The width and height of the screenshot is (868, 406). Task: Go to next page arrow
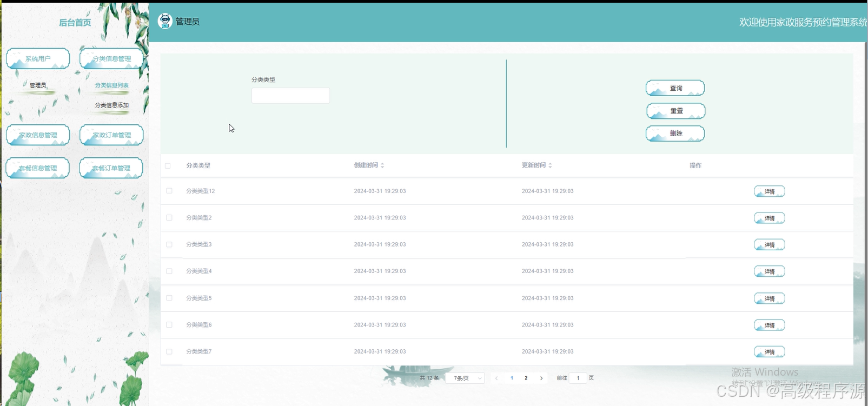pyautogui.click(x=541, y=378)
